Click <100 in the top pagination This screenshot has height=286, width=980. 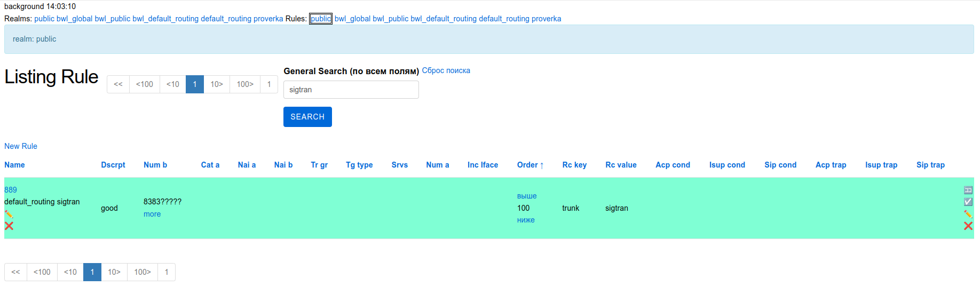click(x=145, y=84)
